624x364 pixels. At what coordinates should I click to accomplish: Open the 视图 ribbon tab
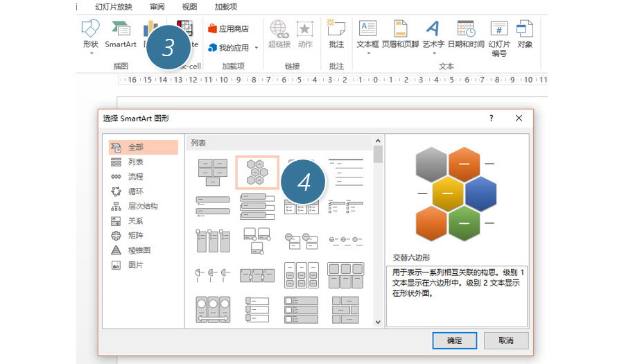189,6
